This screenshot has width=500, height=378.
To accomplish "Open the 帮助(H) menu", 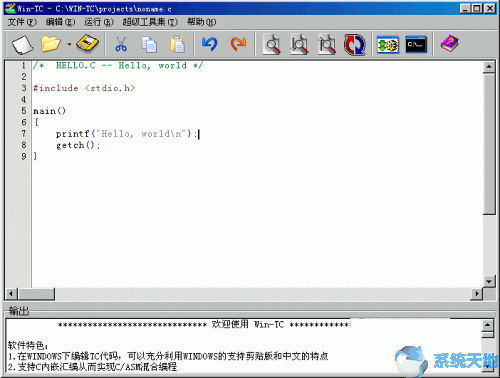I will [201, 22].
